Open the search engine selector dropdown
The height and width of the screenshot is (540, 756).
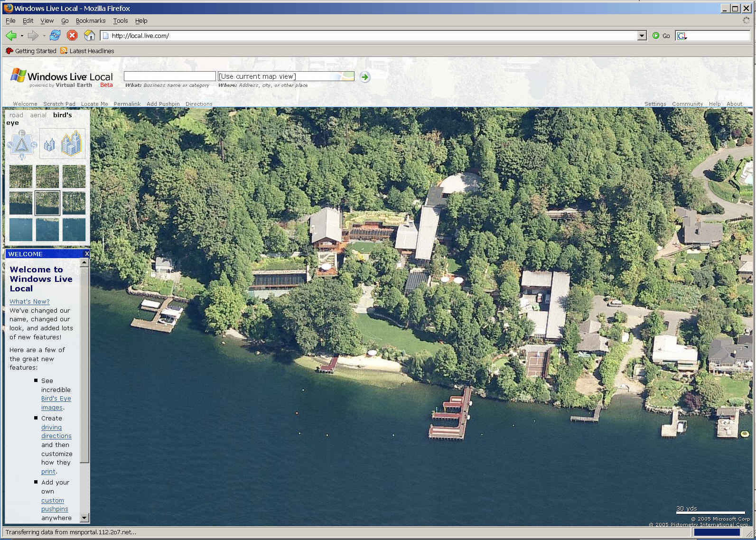coord(682,36)
